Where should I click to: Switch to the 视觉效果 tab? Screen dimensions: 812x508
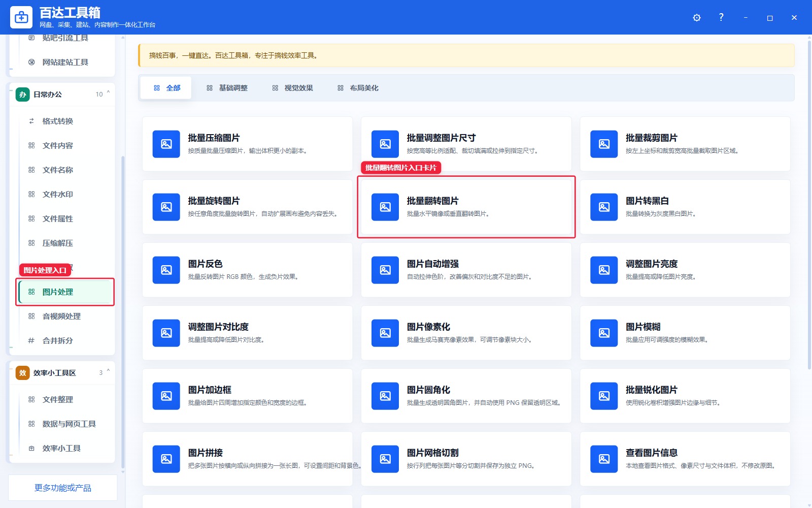click(292, 88)
